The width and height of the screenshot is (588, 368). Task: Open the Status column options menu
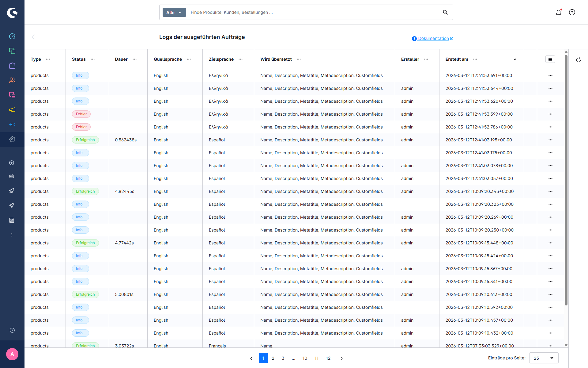pos(93,59)
